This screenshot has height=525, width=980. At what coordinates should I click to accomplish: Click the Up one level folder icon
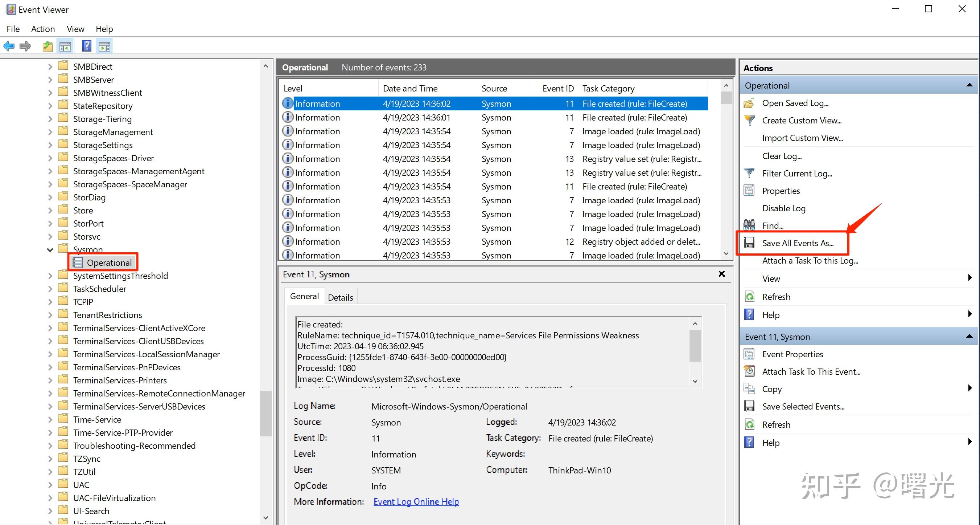[x=48, y=46]
